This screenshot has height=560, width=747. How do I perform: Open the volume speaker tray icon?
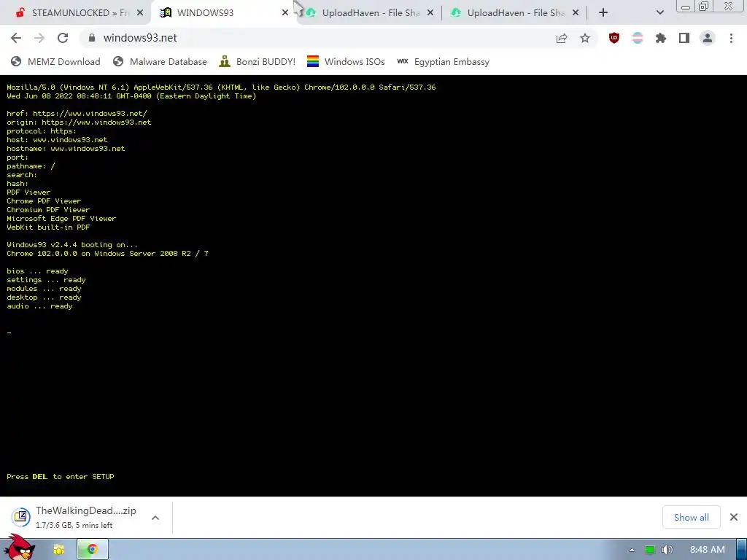tap(667, 550)
